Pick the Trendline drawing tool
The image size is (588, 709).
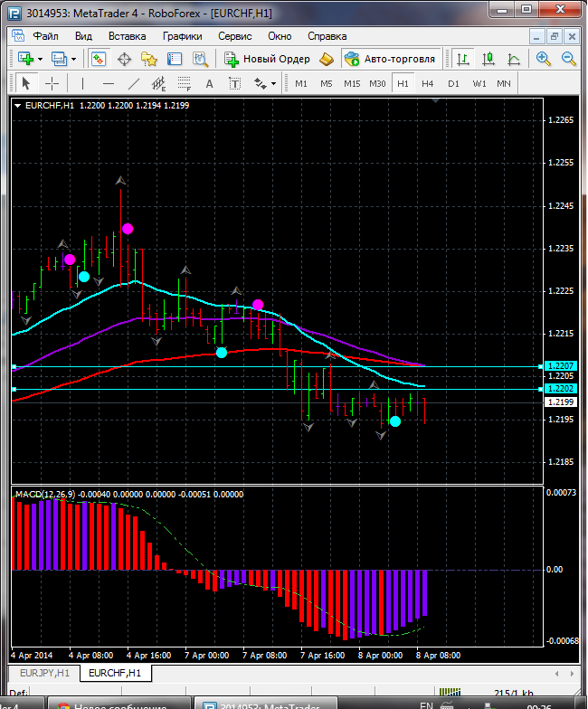(133, 83)
